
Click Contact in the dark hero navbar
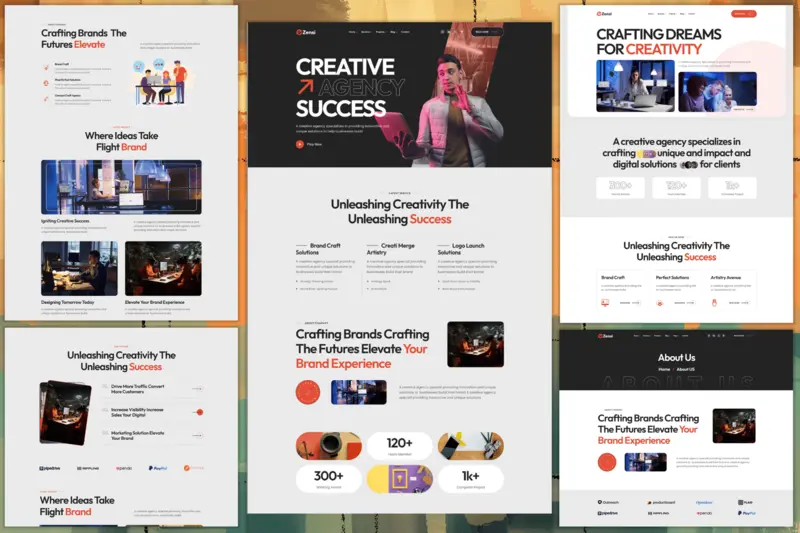[405, 32]
